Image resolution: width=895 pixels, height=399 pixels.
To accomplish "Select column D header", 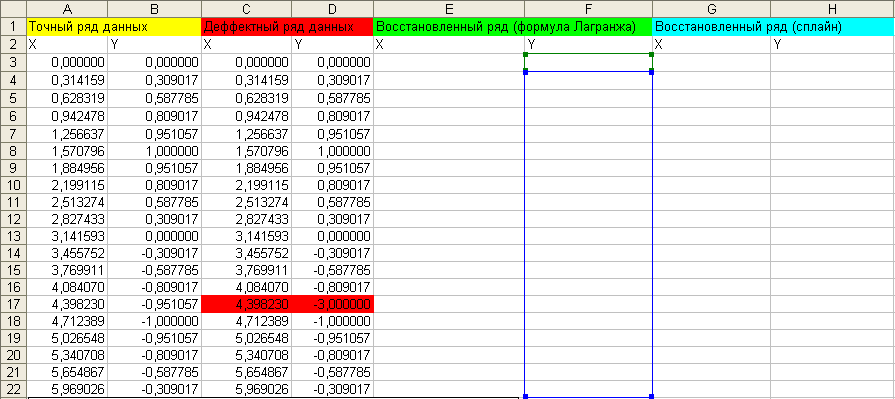I will pos(332,9).
